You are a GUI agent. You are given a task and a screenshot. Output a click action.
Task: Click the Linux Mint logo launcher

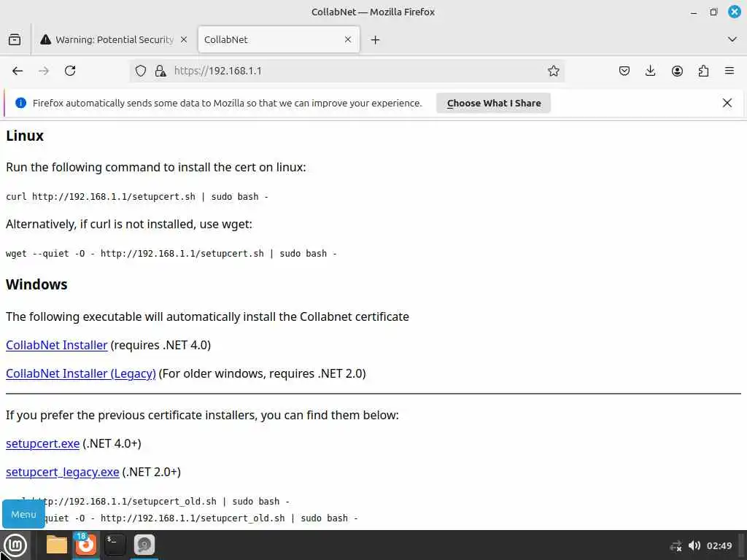point(15,545)
